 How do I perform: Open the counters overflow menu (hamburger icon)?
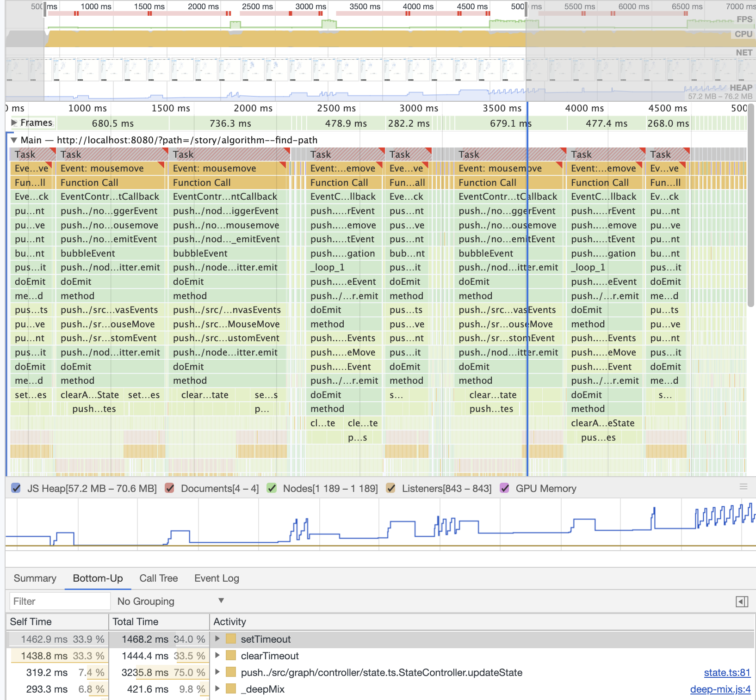pos(744,487)
